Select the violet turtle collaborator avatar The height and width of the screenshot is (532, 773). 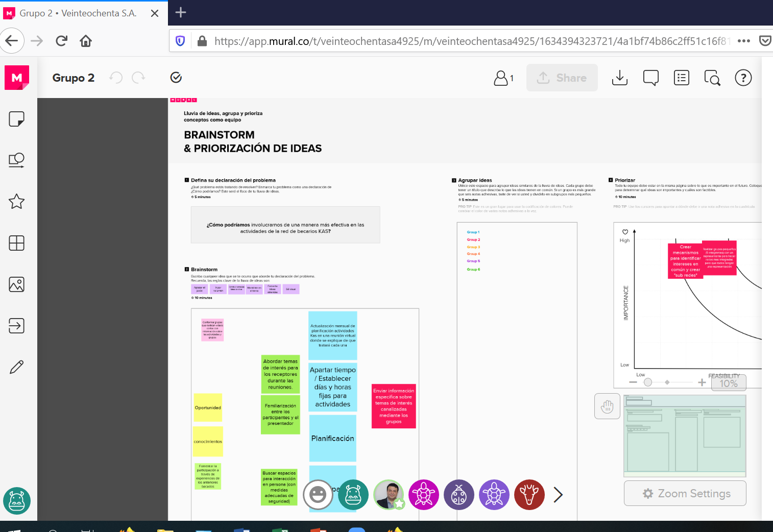[x=494, y=495]
